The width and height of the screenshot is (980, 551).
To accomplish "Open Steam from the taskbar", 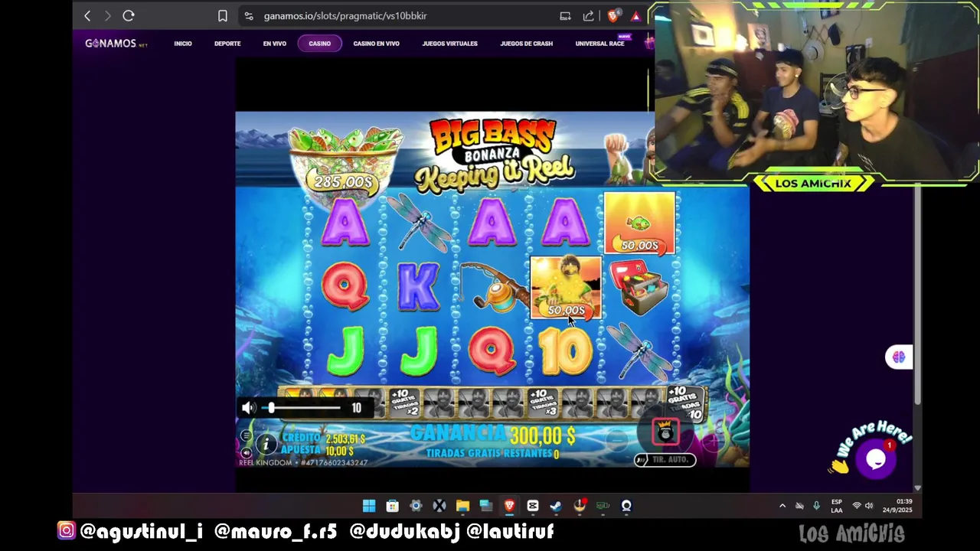I will 556,506.
